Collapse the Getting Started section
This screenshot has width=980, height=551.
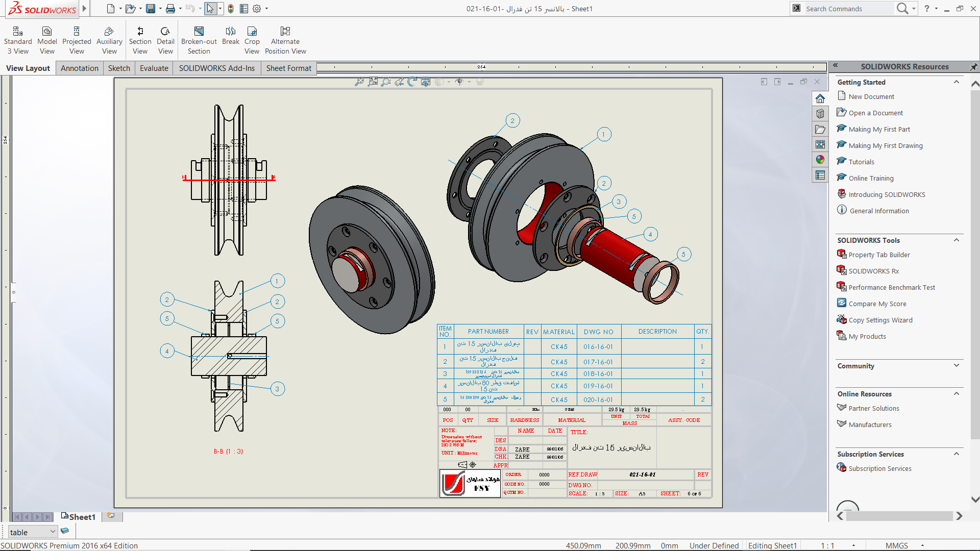956,82
